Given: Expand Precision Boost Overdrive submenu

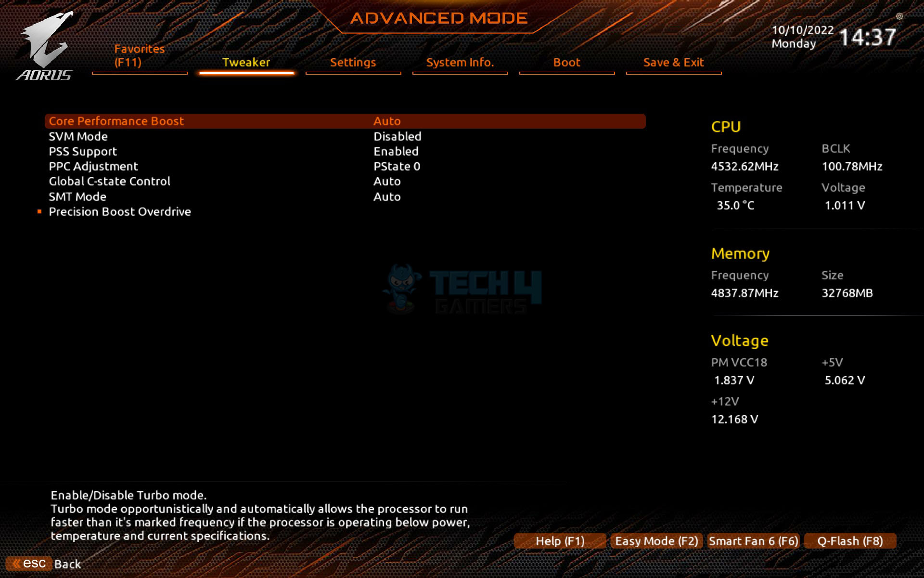Looking at the screenshot, I should coord(120,211).
